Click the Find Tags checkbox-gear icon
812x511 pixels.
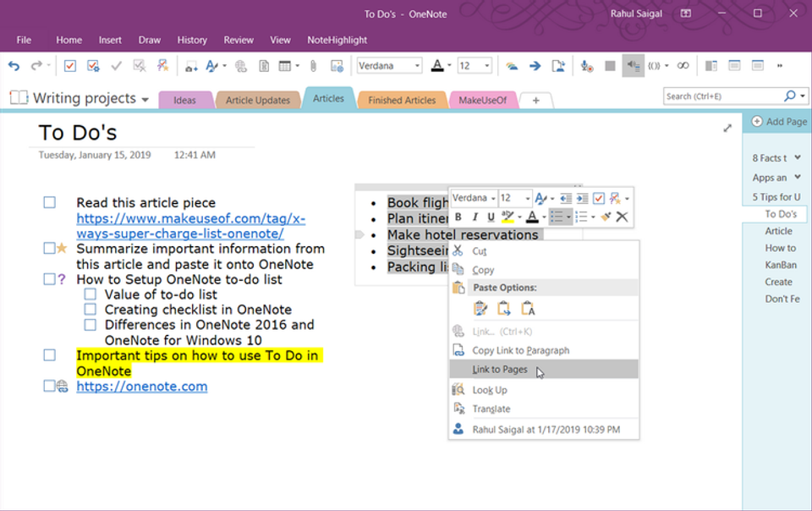tap(93, 66)
